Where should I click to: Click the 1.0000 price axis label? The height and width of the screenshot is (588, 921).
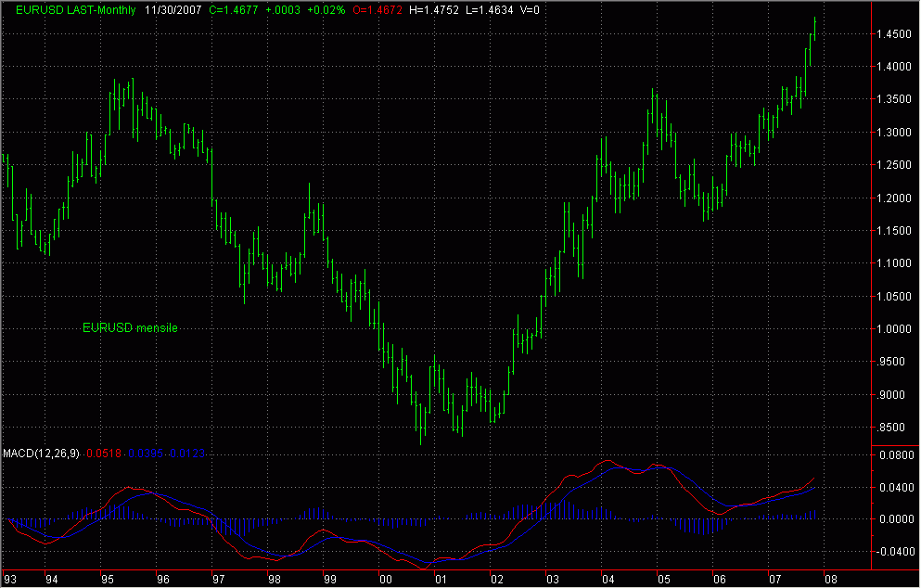tap(891, 329)
